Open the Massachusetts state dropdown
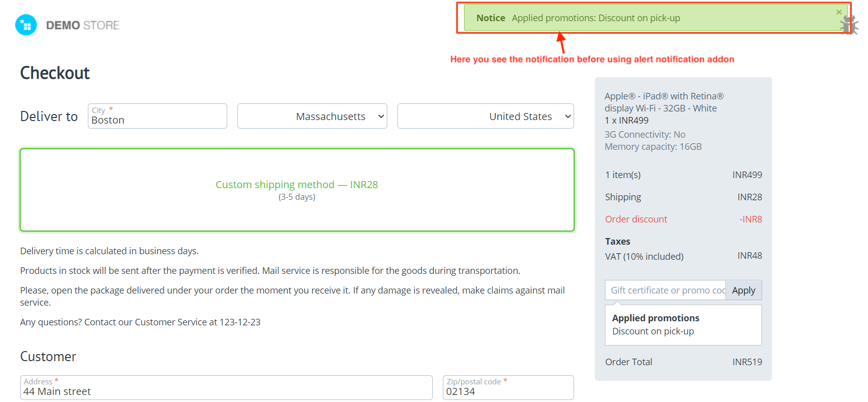 (312, 116)
